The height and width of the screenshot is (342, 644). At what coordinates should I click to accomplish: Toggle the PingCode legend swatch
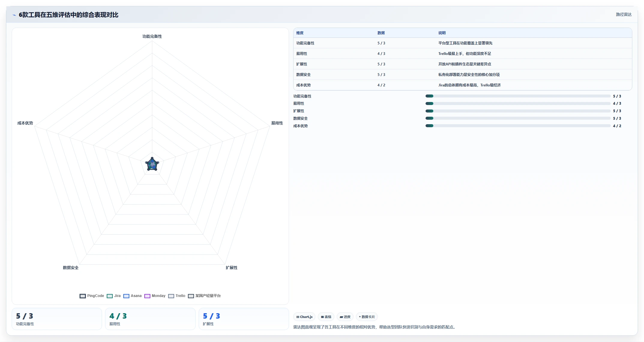83,296
